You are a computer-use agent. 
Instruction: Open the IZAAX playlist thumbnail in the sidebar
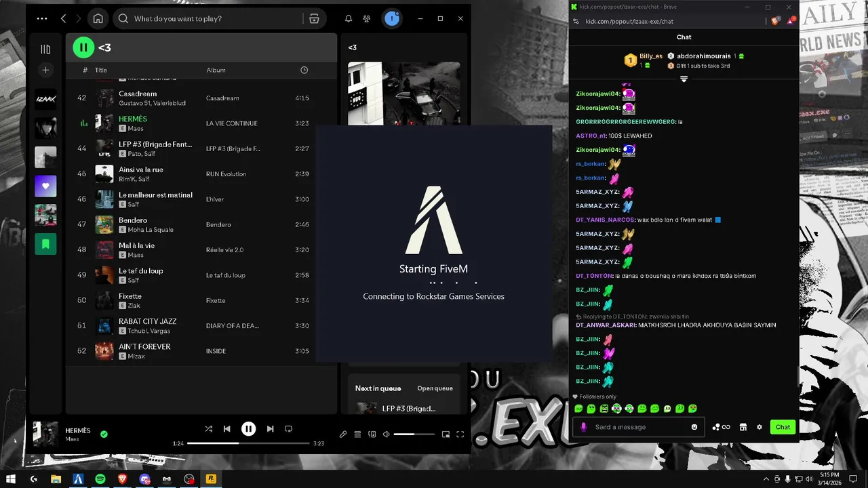pyautogui.click(x=45, y=99)
